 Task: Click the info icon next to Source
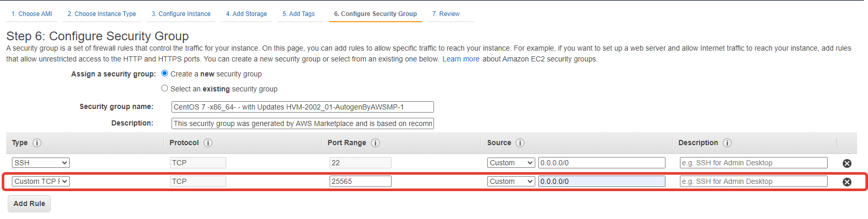pyautogui.click(x=520, y=143)
